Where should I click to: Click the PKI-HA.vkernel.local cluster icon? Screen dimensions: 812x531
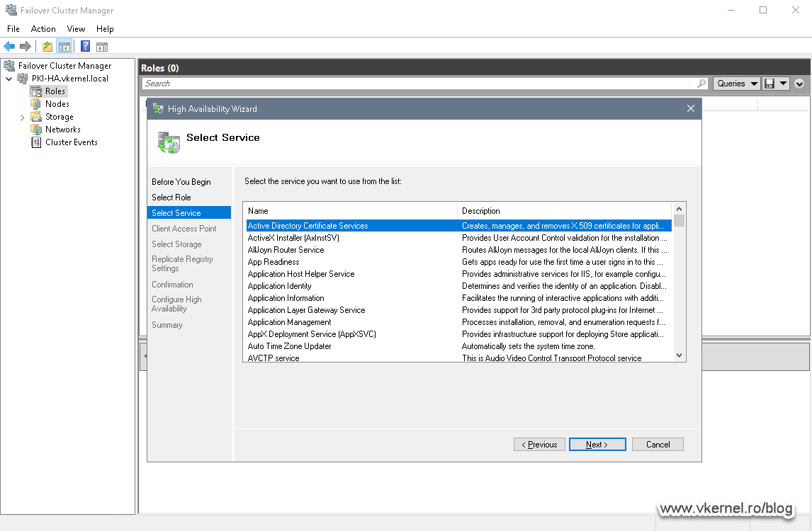(22, 79)
